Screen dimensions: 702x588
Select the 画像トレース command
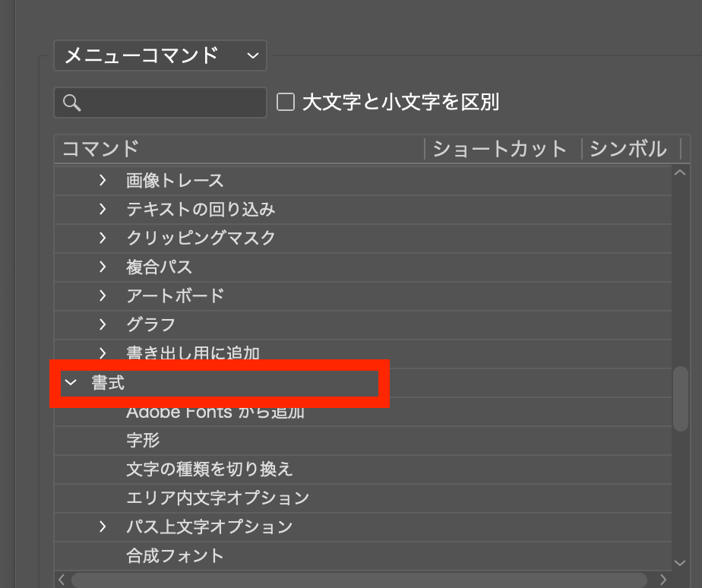click(x=175, y=181)
